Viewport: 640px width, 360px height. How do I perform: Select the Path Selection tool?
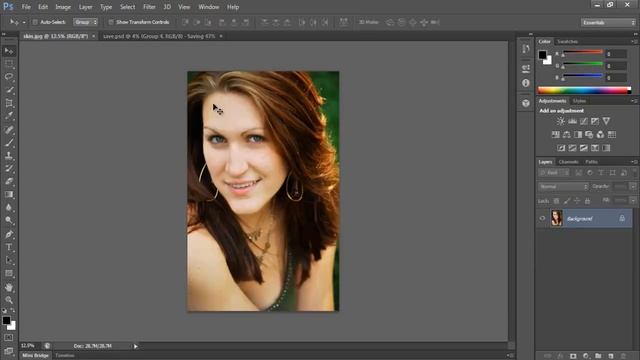point(9,260)
